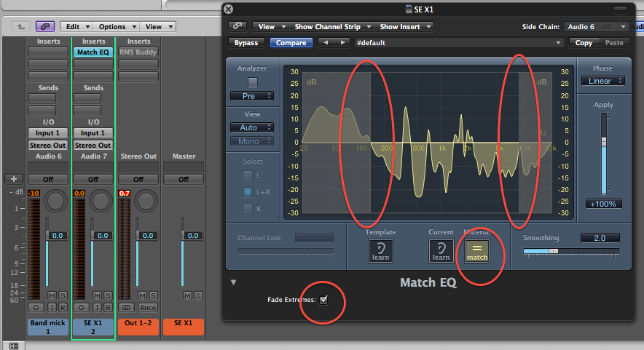This screenshot has height=350, width=644.
Task: Open the #default preset dropdown
Action: pyautogui.click(x=459, y=43)
